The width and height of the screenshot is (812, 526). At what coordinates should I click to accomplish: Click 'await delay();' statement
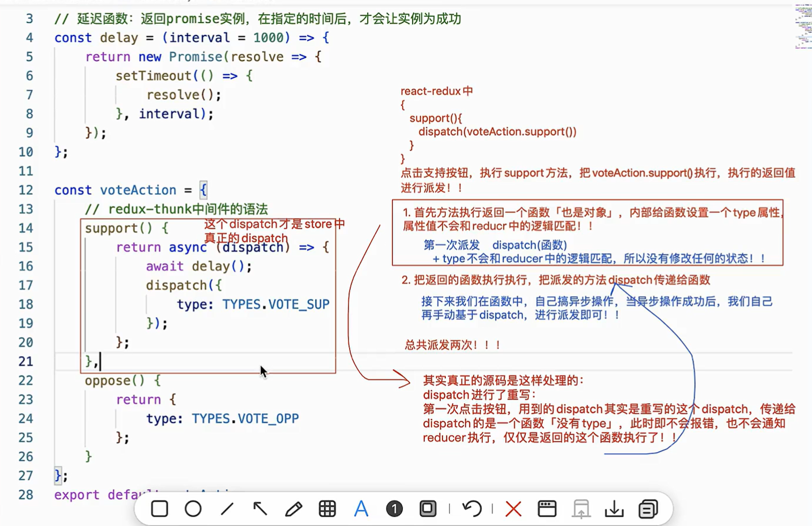199,266
